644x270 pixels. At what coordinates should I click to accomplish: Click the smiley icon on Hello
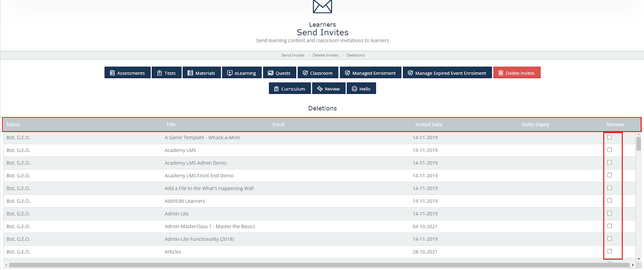point(355,89)
